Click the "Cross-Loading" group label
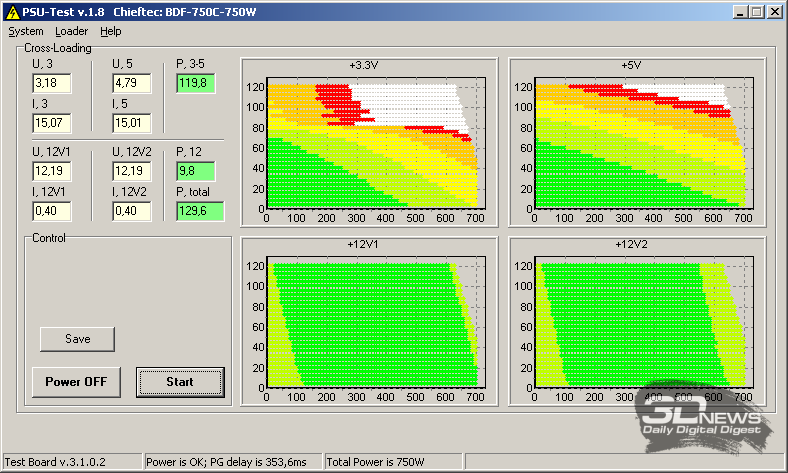 click(x=58, y=48)
